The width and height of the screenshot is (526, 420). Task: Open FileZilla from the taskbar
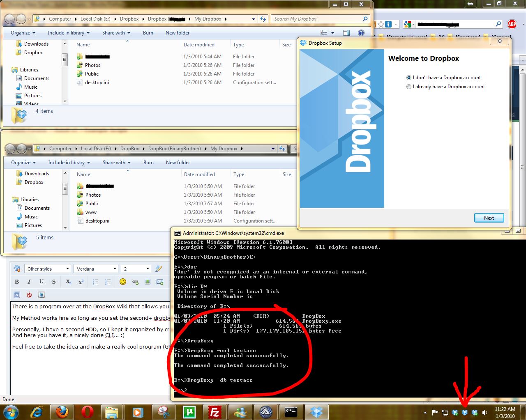[215, 412]
